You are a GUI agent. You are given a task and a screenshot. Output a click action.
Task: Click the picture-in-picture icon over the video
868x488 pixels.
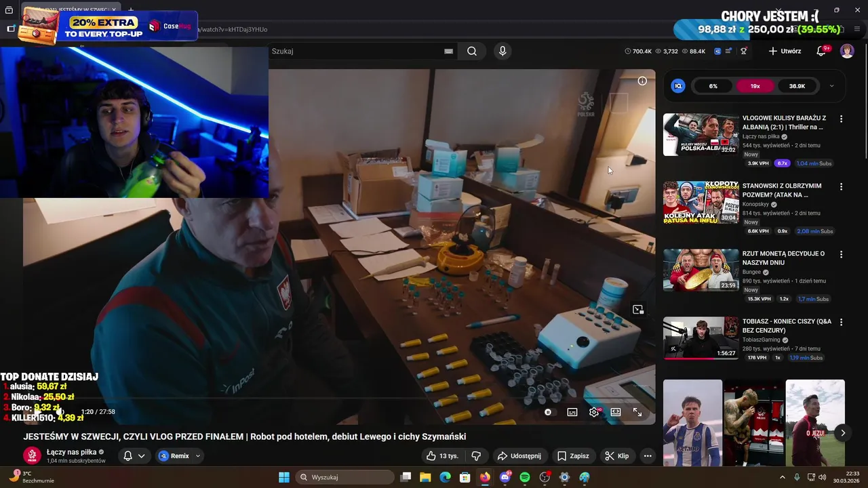pos(638,310)
